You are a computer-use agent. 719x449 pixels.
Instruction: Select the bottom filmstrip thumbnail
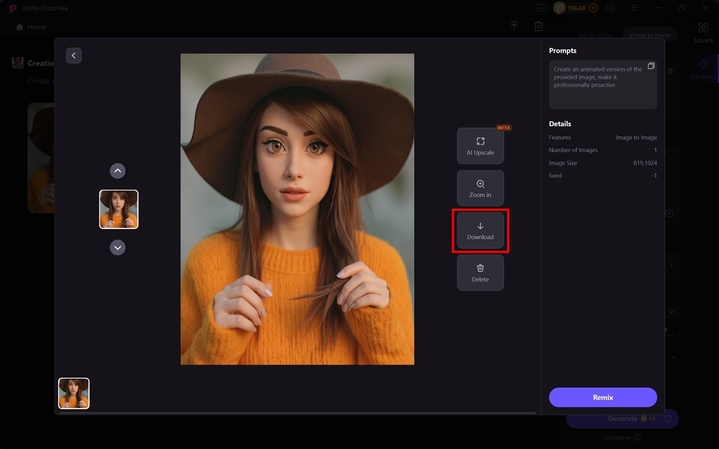(x=74, y=393)
